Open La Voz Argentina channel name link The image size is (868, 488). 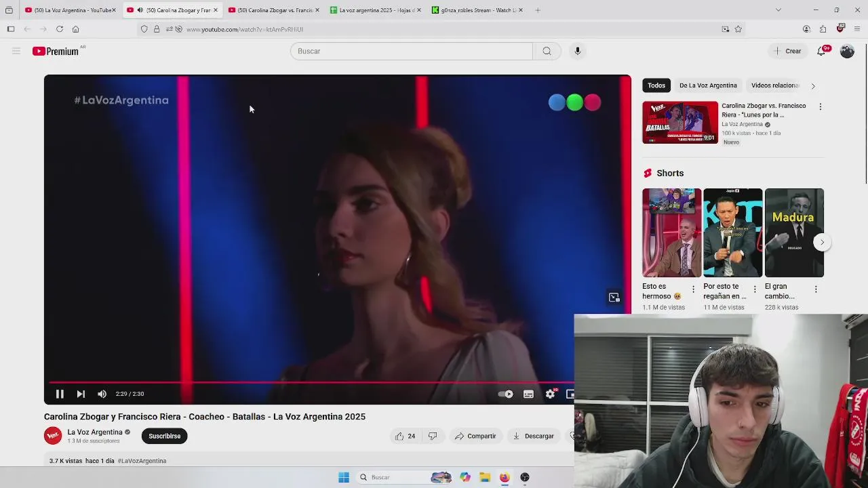(95, 432)
